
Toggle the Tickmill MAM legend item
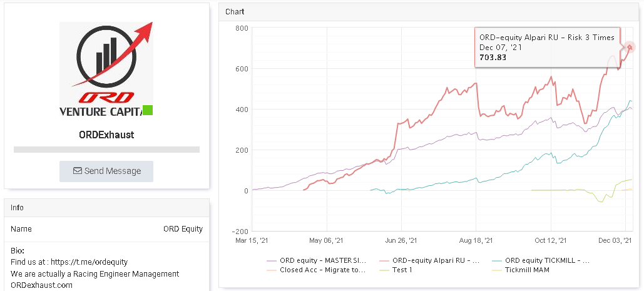[x=520, y=270]
